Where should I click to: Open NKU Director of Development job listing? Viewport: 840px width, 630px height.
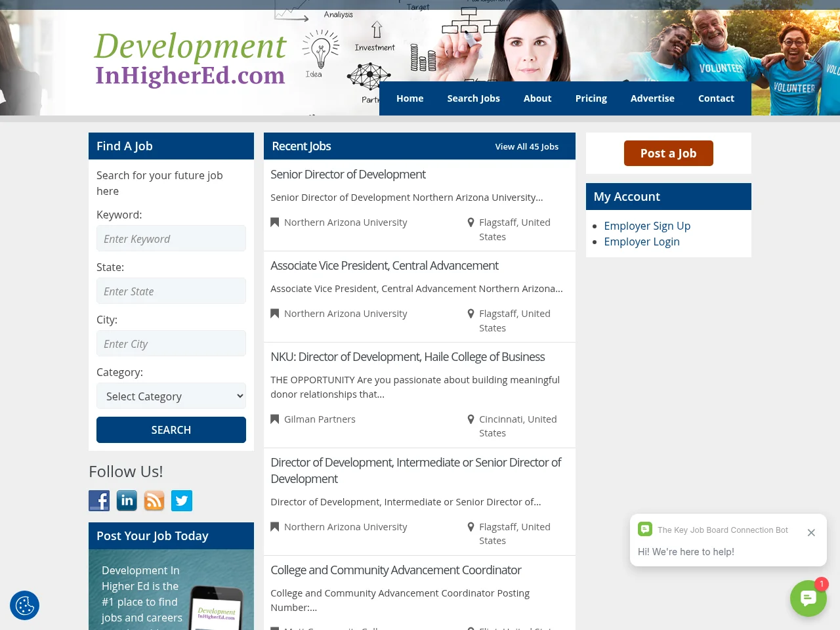tap(408, 357)
